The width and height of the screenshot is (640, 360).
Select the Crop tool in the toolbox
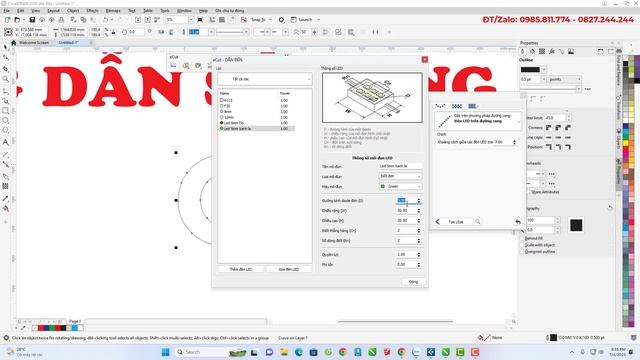5,69
